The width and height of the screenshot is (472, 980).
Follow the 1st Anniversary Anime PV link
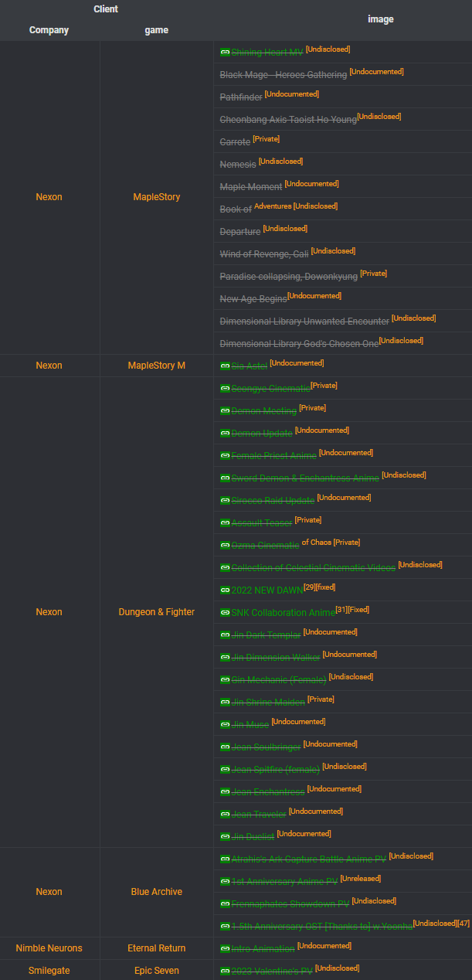point(284,882)
